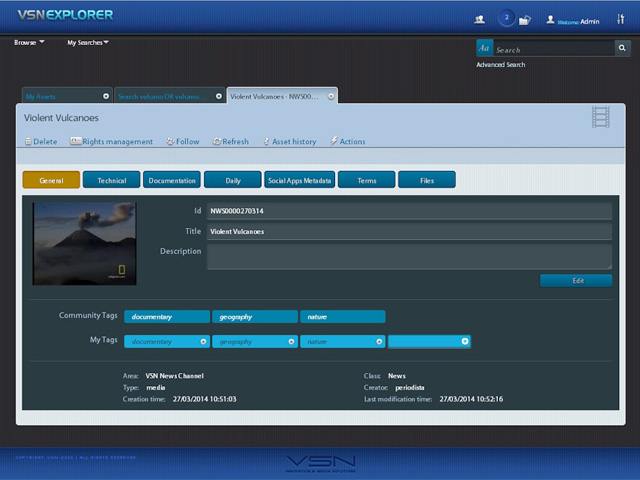Remove documentary from My Tags
Screen dimensions: 640x480
coord(203,342)
